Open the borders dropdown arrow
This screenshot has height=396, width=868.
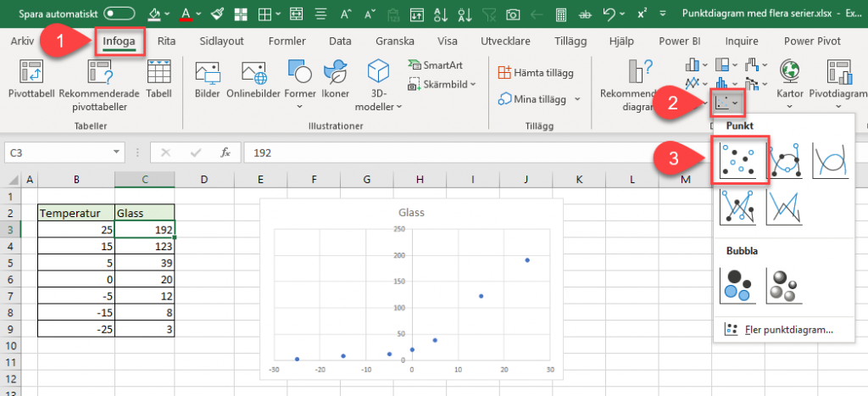[x=278, y=14]
